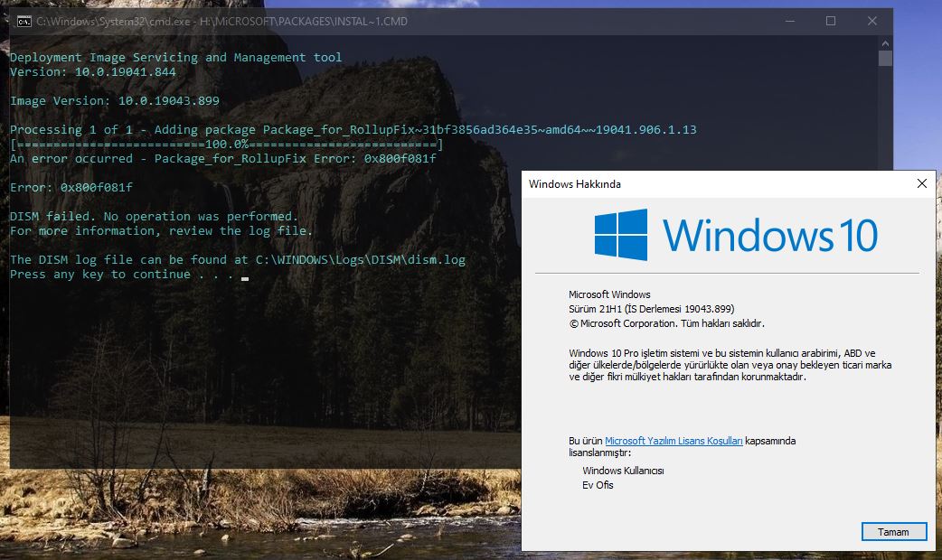Click the Windows Hakkında dialog title

tap(575, 184)
